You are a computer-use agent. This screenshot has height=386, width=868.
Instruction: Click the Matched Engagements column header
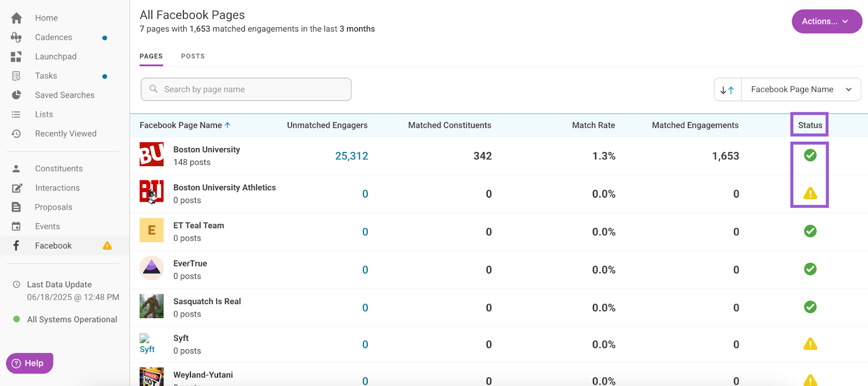[x=695, y=125]
